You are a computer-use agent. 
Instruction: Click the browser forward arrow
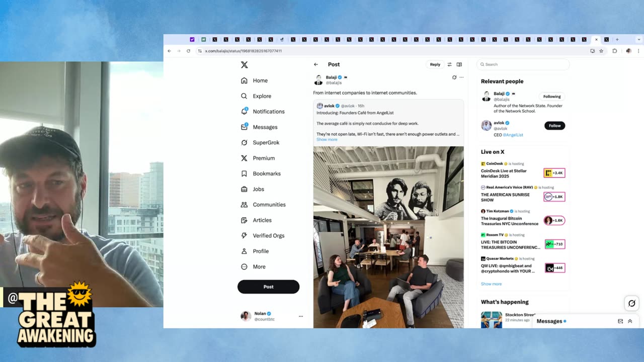[x=179, y=51]
